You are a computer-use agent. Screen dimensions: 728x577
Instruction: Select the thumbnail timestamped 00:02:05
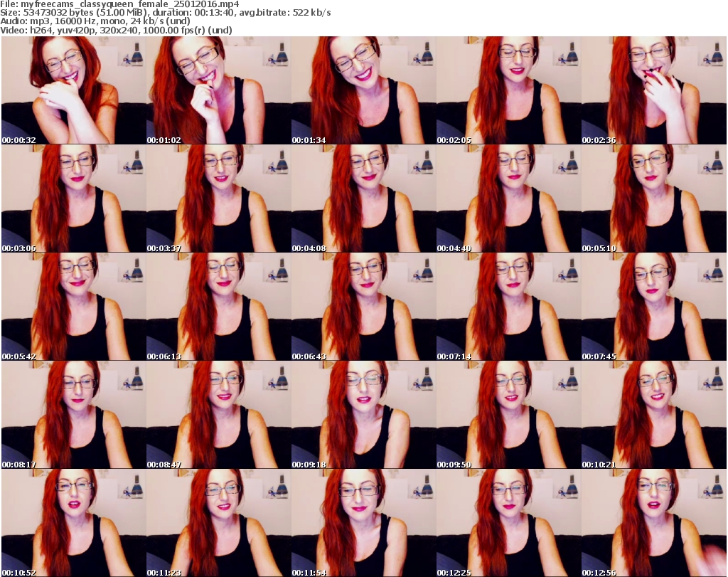coord(509,90)
